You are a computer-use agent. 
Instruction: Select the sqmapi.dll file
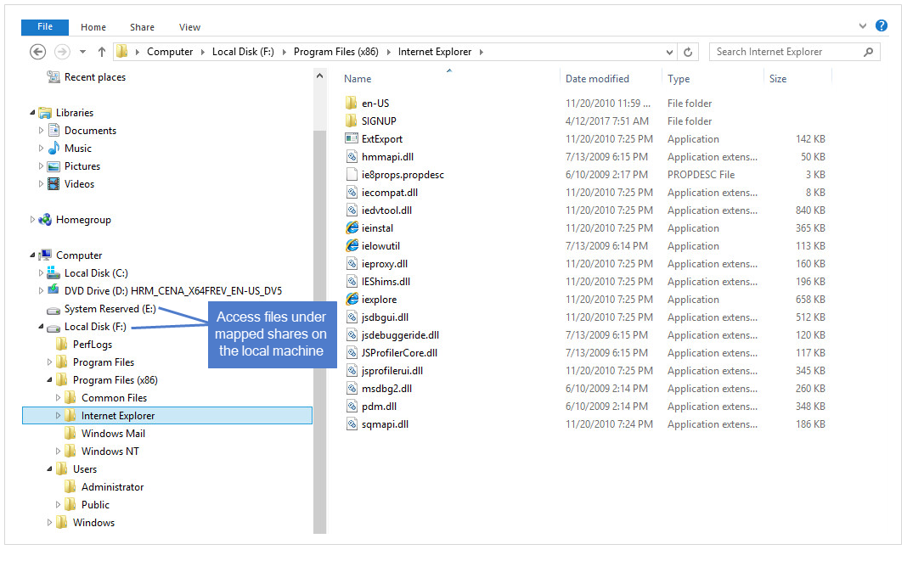pyautogui.click(x=385, y=424)
